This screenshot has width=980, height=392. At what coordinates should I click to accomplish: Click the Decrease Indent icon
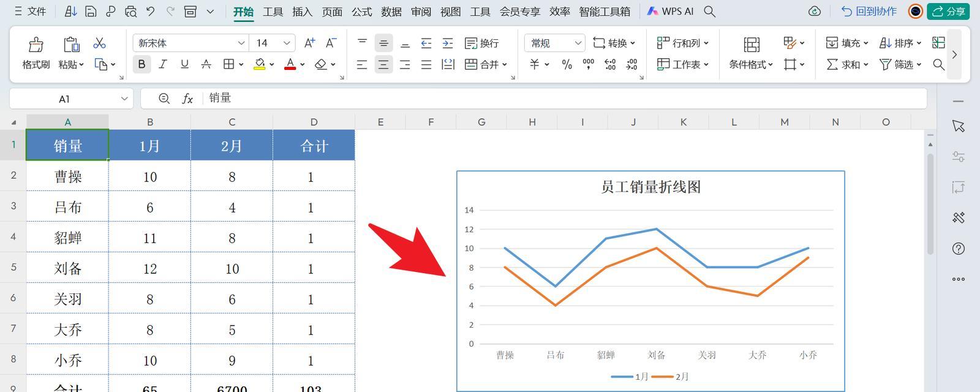pos(426,43)
